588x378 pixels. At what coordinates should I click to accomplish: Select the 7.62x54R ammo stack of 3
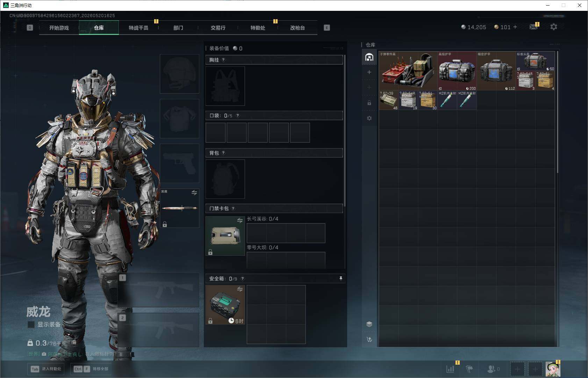tap(526, 81)
